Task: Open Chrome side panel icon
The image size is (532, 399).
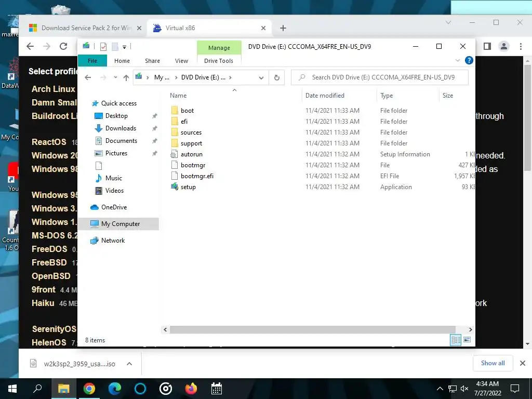Action: [x=487, y=46]
